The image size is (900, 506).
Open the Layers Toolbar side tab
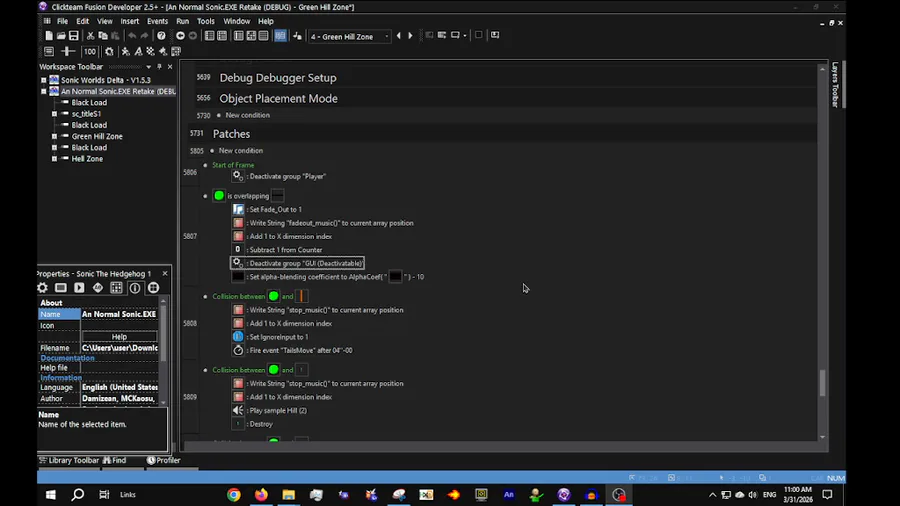pos(835,84)
